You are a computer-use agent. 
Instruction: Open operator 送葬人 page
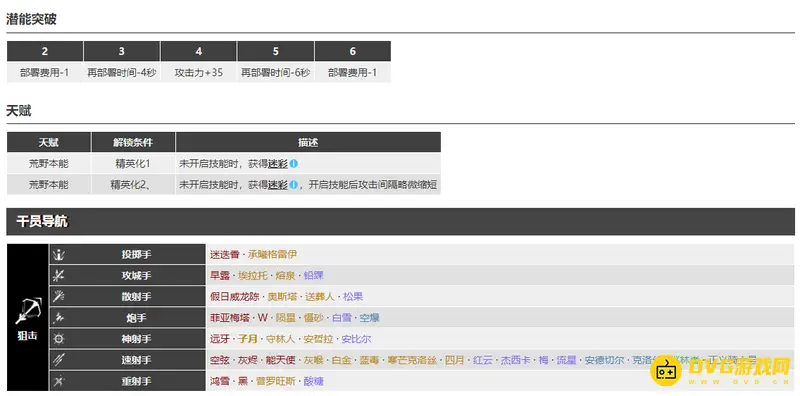click(320, 296)
